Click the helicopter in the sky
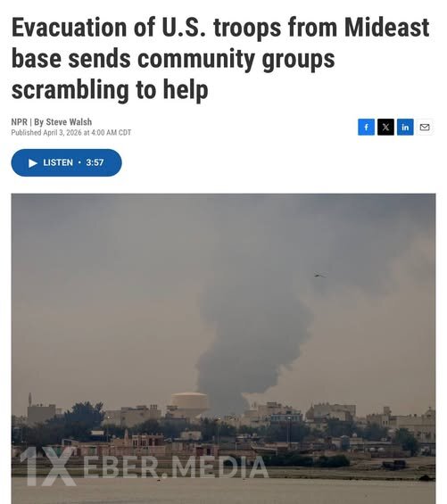This screenshot has height=504, width=447. 319,275
